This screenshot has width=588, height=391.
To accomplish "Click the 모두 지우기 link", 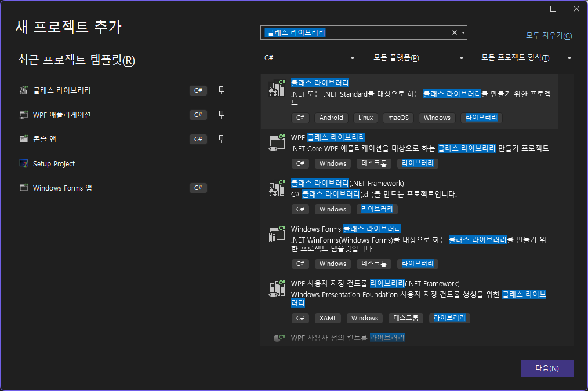I will pos(549,35).
